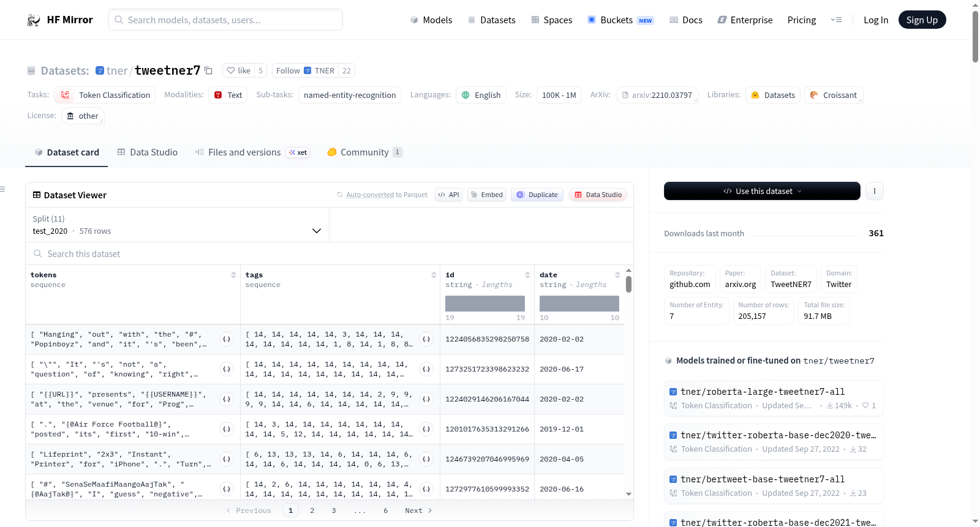Click the Embed button
Viewport: 980px width, 527px height.
[486, 195]
